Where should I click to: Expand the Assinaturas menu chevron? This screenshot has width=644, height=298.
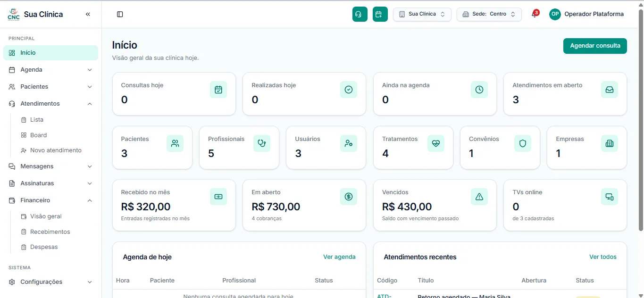[x=90, y=183]
